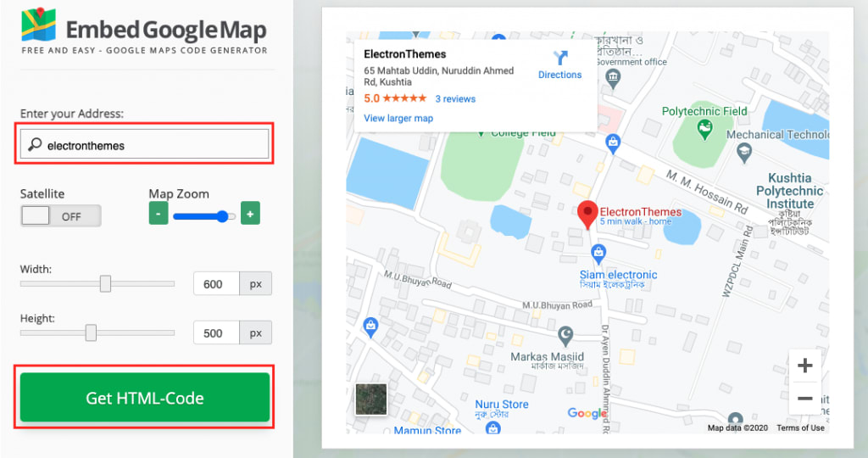Click the Polytechnic Field green marker
Screen dimensions: 868x458
704,129
